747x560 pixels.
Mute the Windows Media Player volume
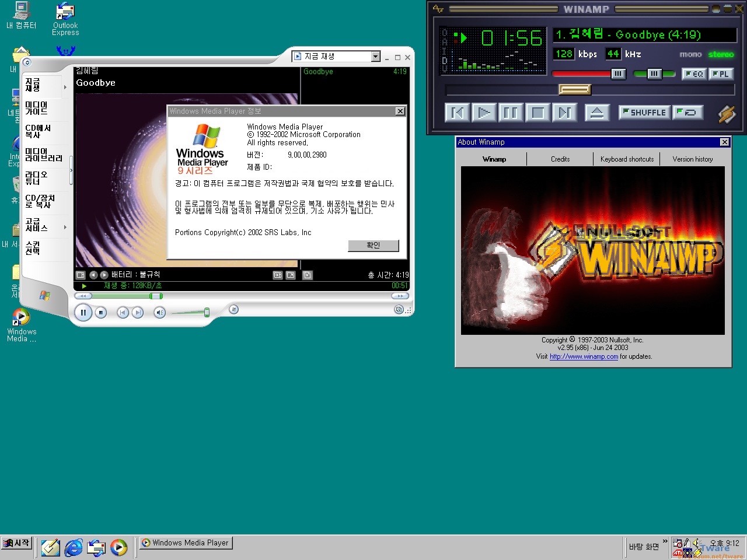[x=160, y=313]
